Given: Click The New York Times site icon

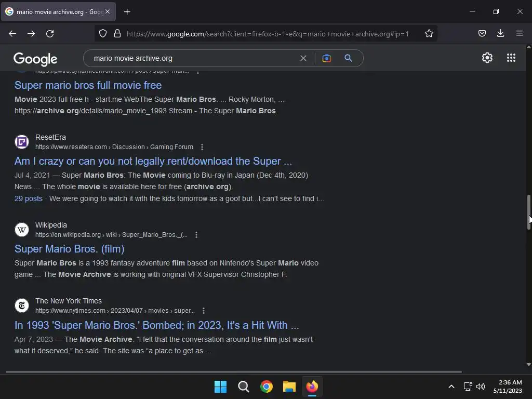Looking at the screenshot, I should [22, 305].
